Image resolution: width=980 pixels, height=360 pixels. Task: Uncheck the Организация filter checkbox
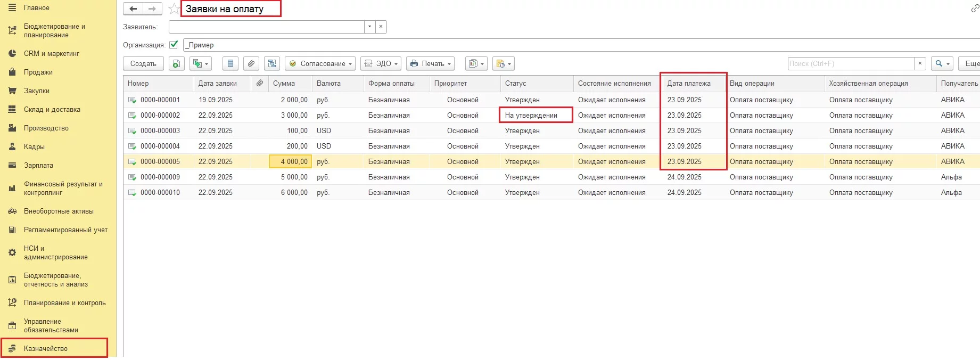click(174, 45)
